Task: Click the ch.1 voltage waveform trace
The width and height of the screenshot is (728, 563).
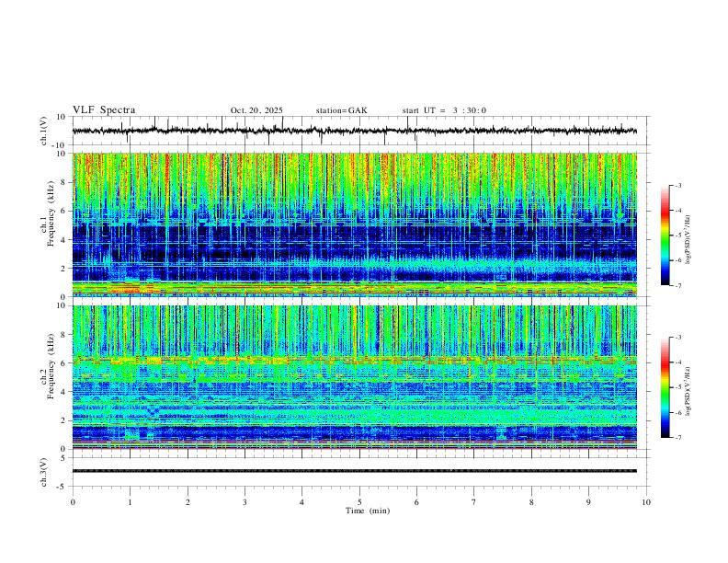Action: tap(354, 131)
